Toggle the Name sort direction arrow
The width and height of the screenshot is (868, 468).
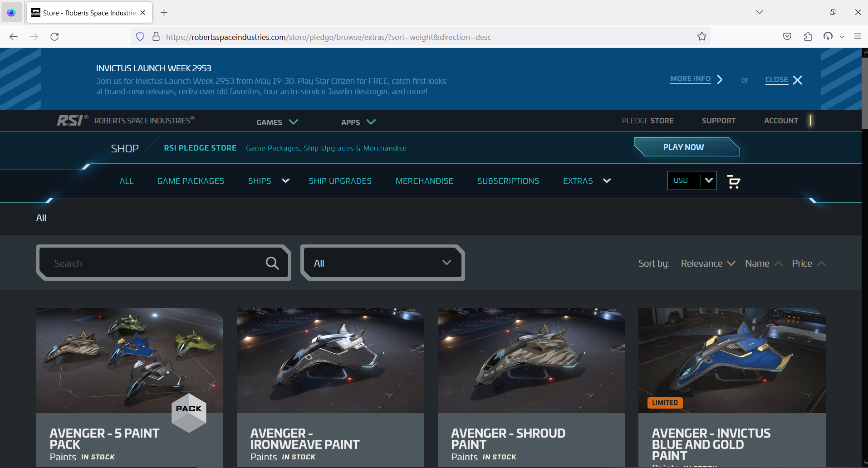[778, 263]
